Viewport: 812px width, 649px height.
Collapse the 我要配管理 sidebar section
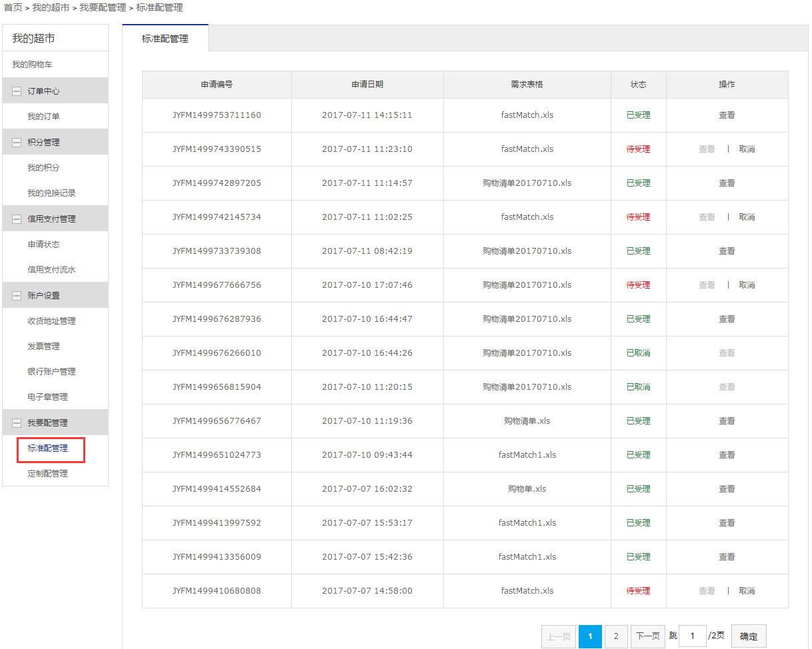click(17, 423)
